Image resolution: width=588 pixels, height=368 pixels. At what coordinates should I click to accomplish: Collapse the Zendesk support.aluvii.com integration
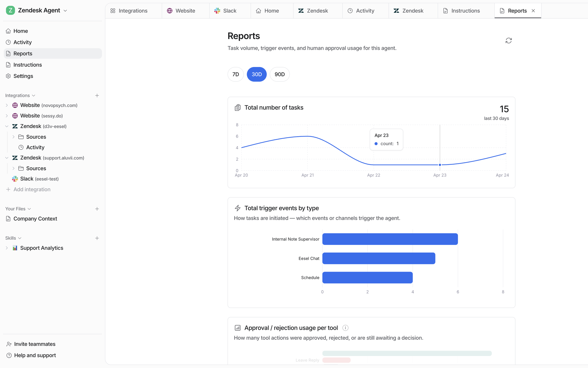point(7,158)
